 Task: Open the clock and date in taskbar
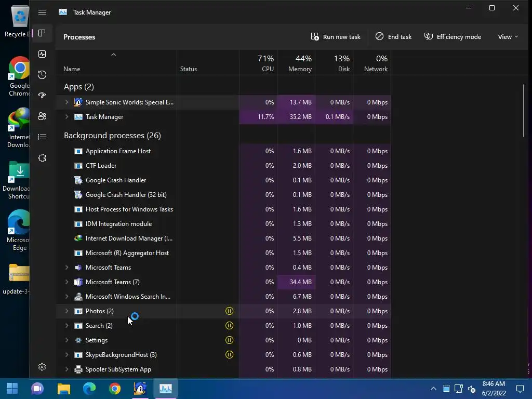coord(494,389)
